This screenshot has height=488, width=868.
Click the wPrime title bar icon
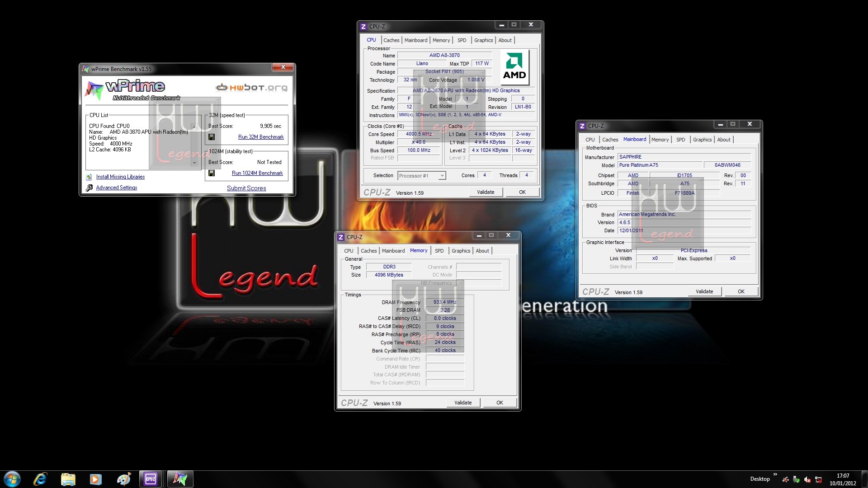click(85, 69)
